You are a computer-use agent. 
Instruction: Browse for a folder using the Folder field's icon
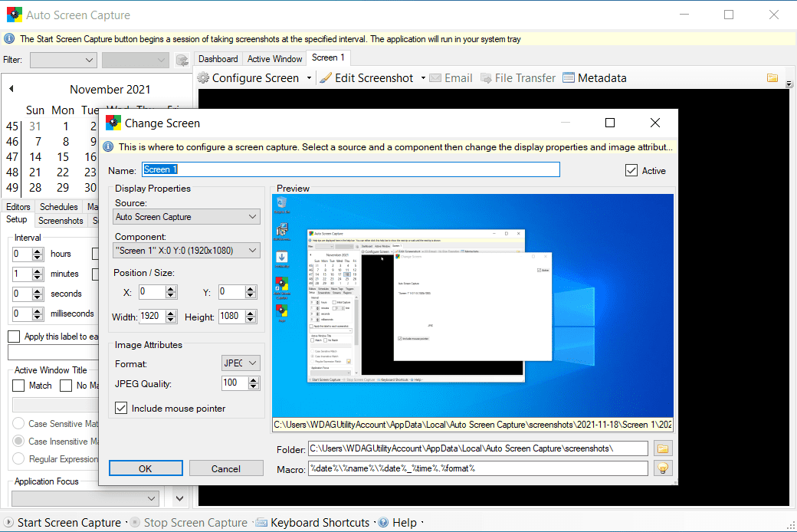coord(663,448)
